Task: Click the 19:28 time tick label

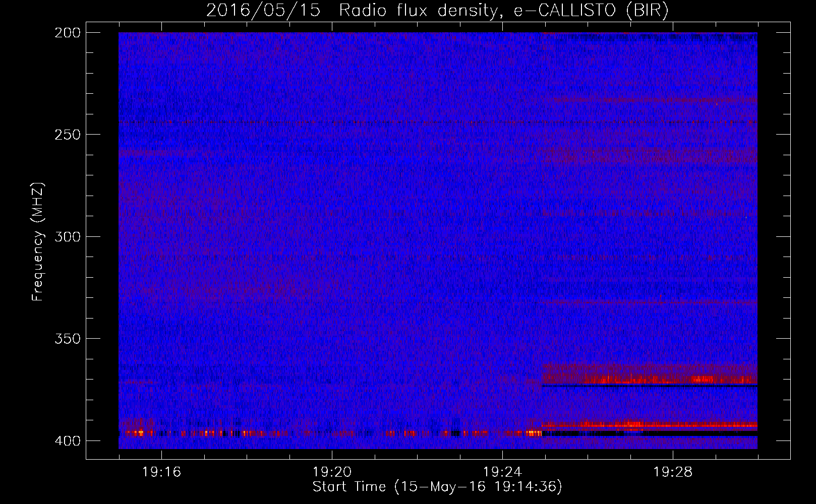Action: (673, 472)
